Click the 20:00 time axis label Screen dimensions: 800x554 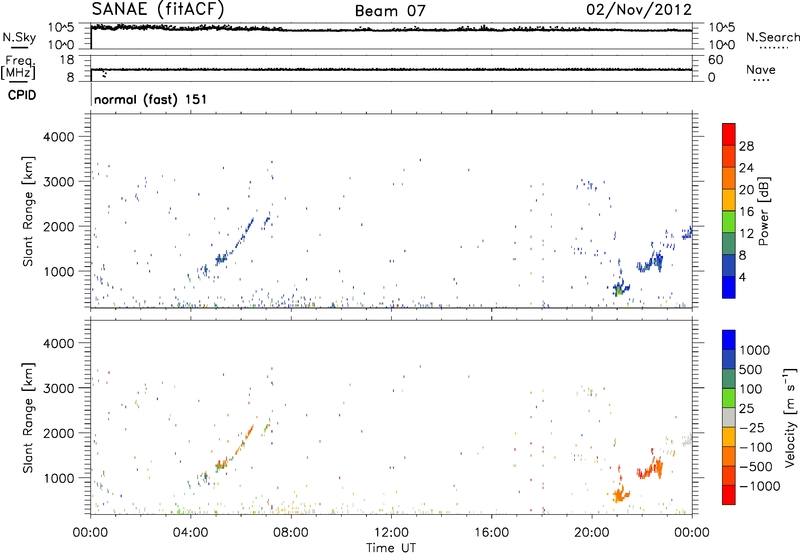pos(592,532)
